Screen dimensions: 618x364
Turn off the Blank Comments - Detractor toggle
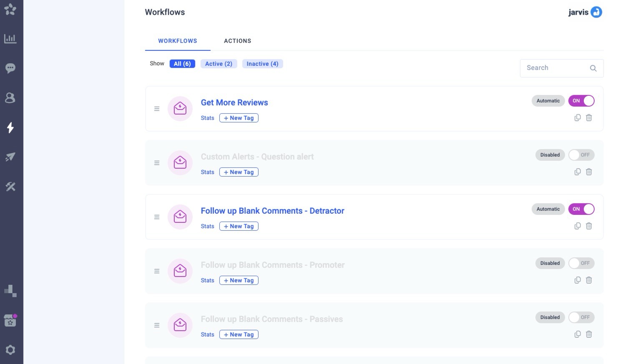pyautogui.click(x=581, y=209)
